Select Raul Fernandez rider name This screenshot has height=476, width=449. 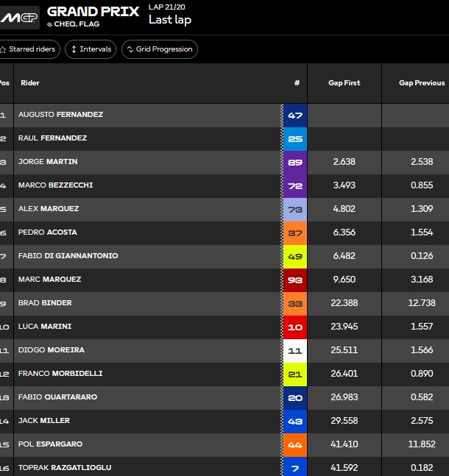pos(52,138)
